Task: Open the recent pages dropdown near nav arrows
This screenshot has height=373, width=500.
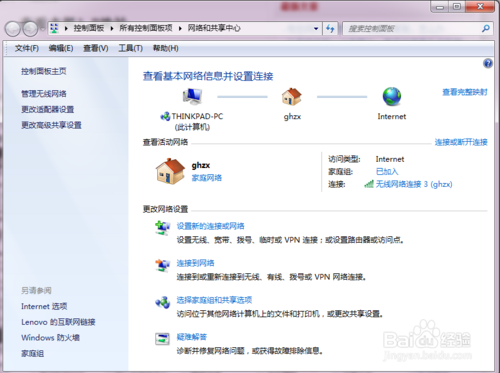Action: 42,29
